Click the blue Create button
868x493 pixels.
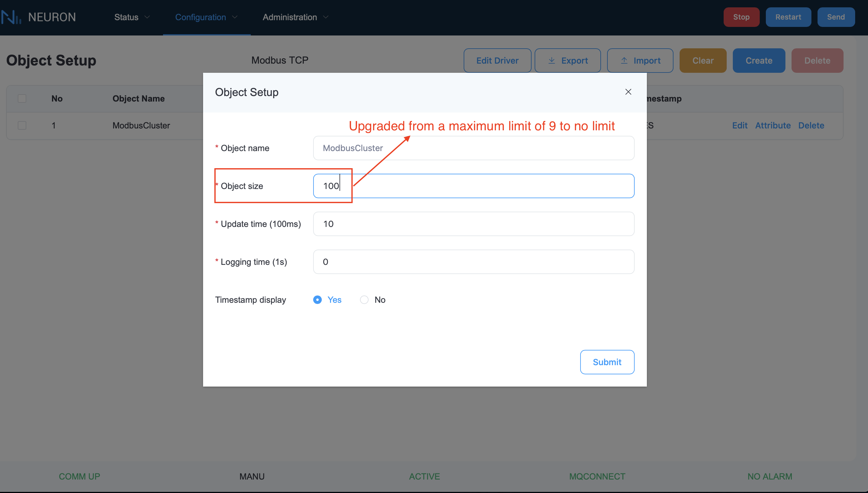point(759,61)
